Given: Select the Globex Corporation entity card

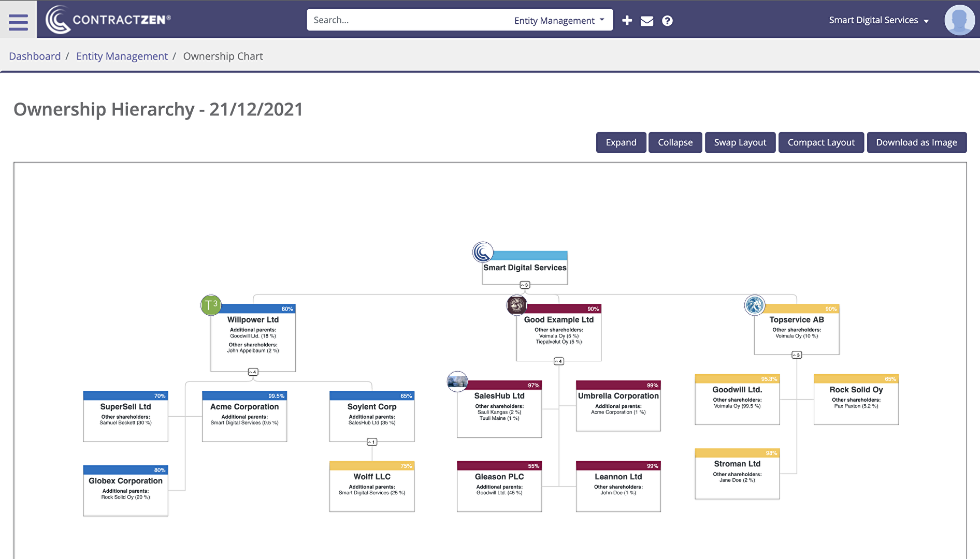Looking at the screenshot, I should [125, 491].
